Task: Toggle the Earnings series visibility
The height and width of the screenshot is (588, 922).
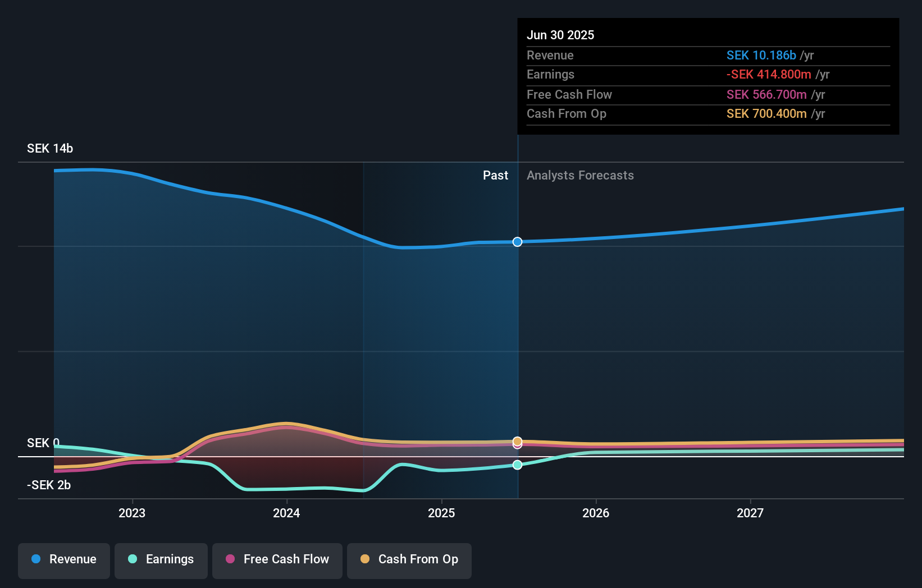Action: (161, 559)
